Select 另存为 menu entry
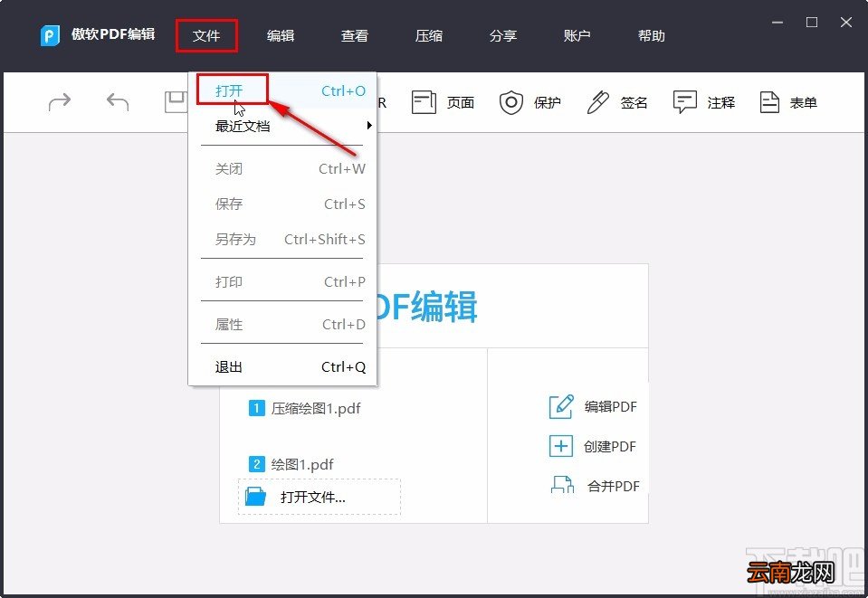The image size is (868, 598). pyautogui.click(x=283, y=240)
